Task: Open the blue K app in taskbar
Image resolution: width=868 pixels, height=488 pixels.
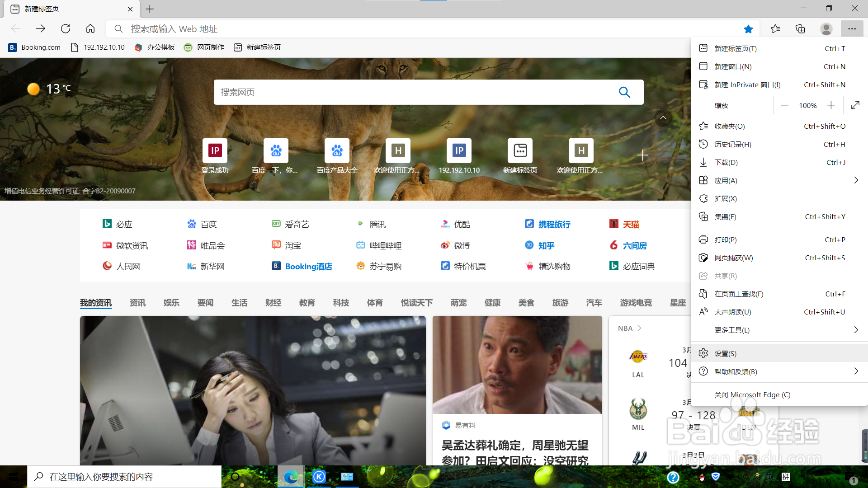Action: point(319,477)
